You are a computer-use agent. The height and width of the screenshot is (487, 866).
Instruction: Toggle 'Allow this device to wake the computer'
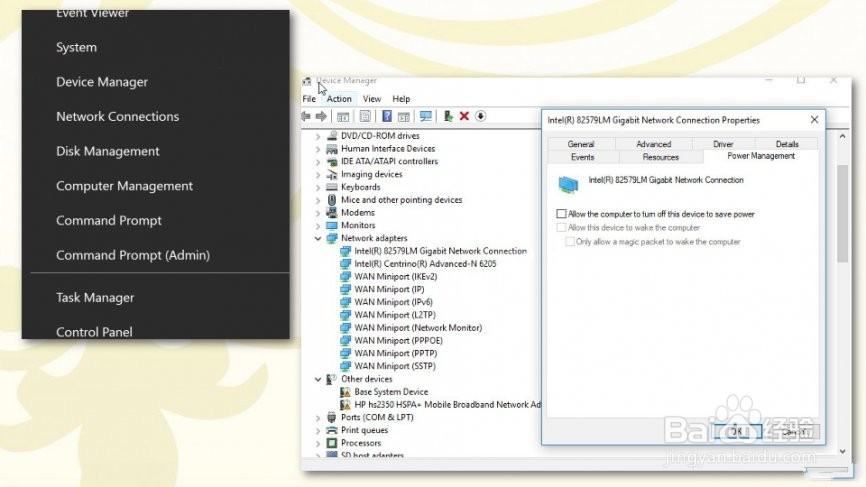tap(562, 227)
